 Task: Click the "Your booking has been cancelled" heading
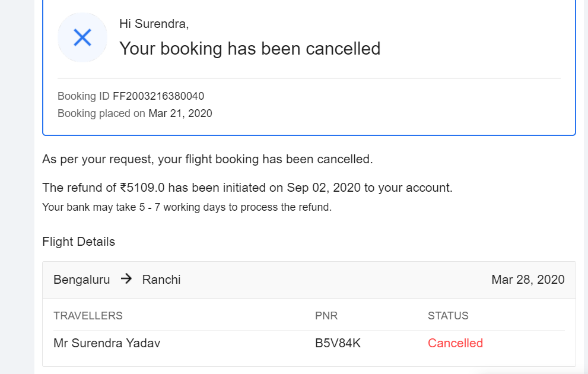pos(250,48)
